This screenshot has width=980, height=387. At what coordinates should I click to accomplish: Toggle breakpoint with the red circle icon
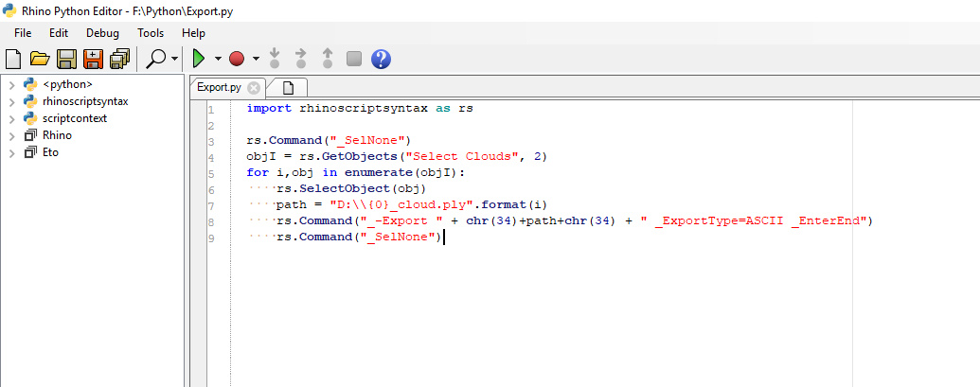(237, 60)
